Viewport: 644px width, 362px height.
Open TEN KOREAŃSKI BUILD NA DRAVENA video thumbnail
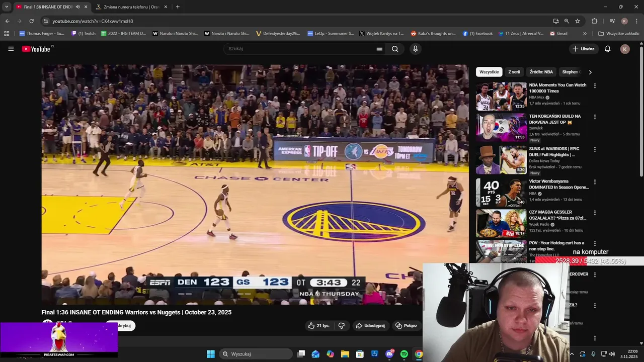[x=501, y=127]
